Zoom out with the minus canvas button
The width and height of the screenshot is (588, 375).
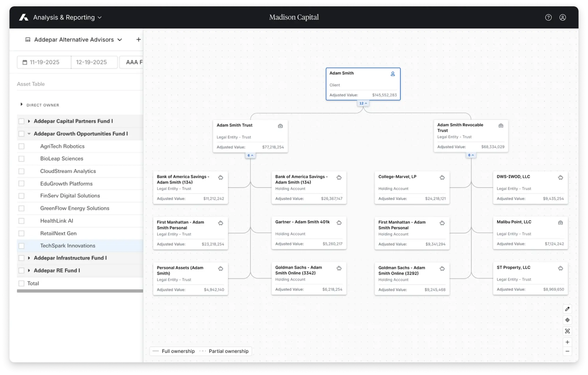[567, 351]
